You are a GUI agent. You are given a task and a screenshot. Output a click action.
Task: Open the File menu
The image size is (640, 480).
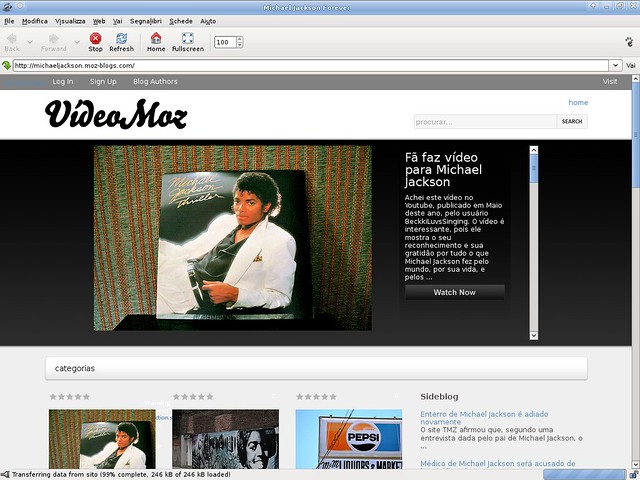pos(9,21)
